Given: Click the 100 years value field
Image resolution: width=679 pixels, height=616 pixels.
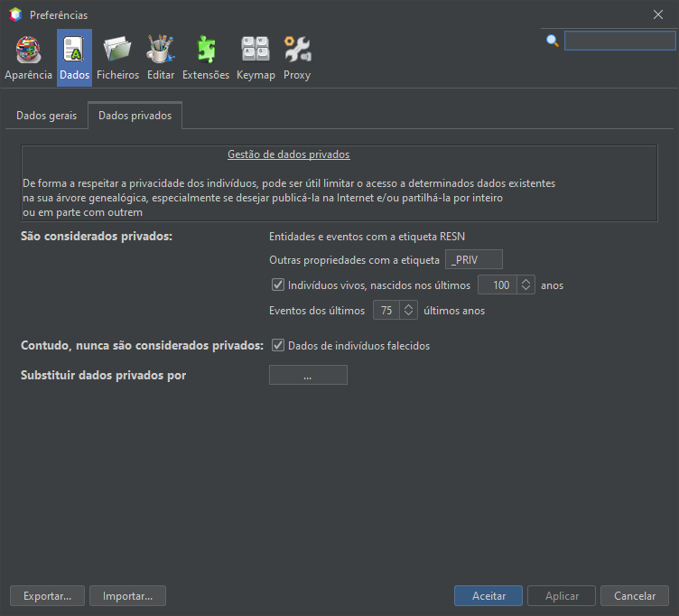Looking at the screenshot, I should tap(498, 285).
